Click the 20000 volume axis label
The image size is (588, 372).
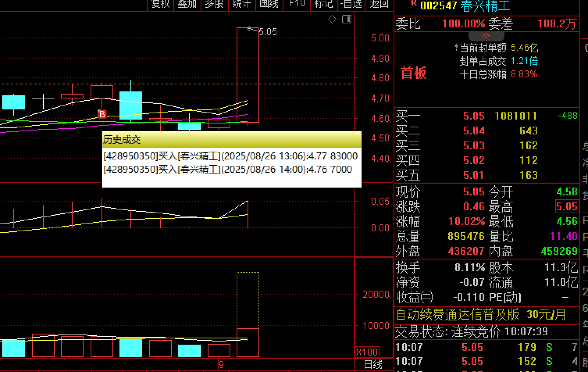point(376,295)
